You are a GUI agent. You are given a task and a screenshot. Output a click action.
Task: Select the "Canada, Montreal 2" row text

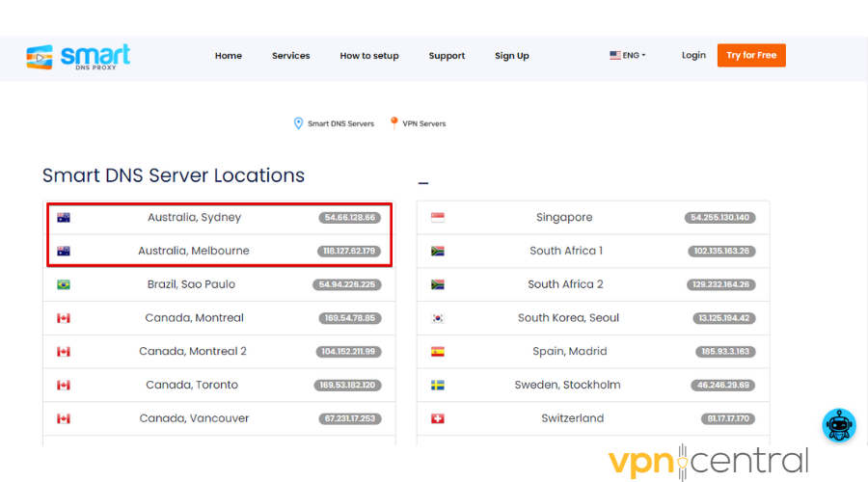point(193,352)
